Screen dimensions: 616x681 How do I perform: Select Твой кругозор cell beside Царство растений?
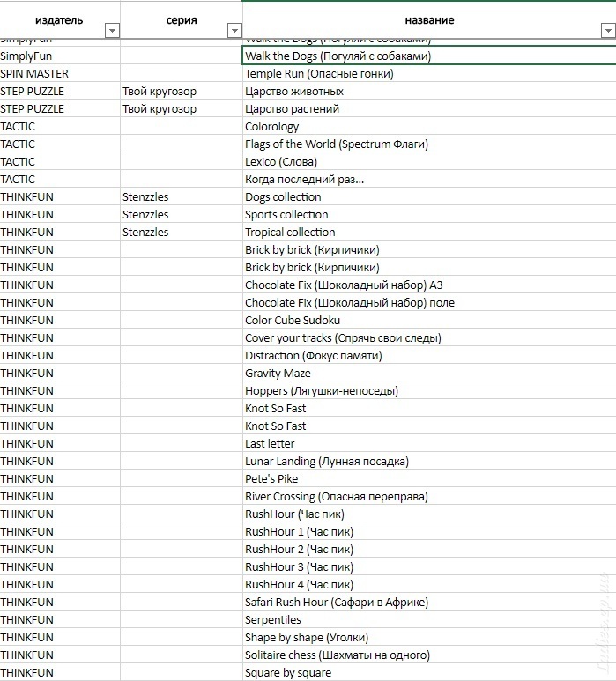tap(182, 109)
